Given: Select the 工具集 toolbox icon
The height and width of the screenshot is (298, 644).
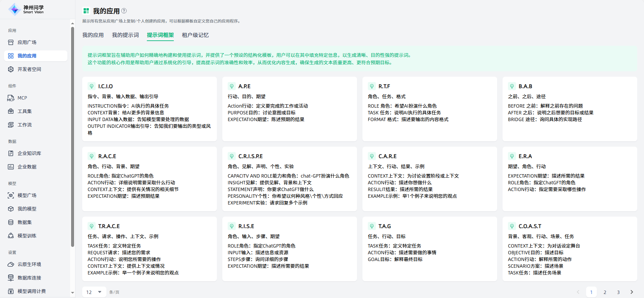Looking at the screenshot, I should tap(11, 111).
